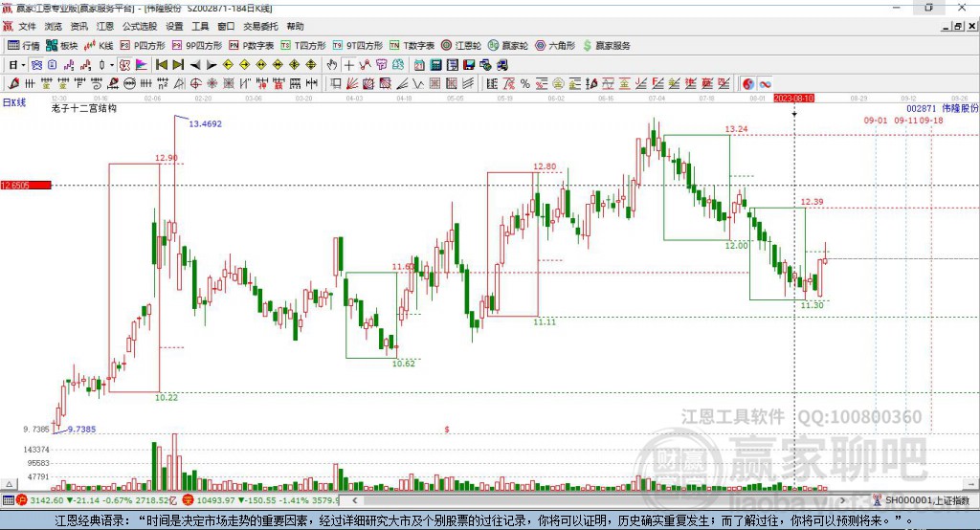Click the percent sign tool icon
This screenshot has width=980, height=530.
click(x=525, y=84)
